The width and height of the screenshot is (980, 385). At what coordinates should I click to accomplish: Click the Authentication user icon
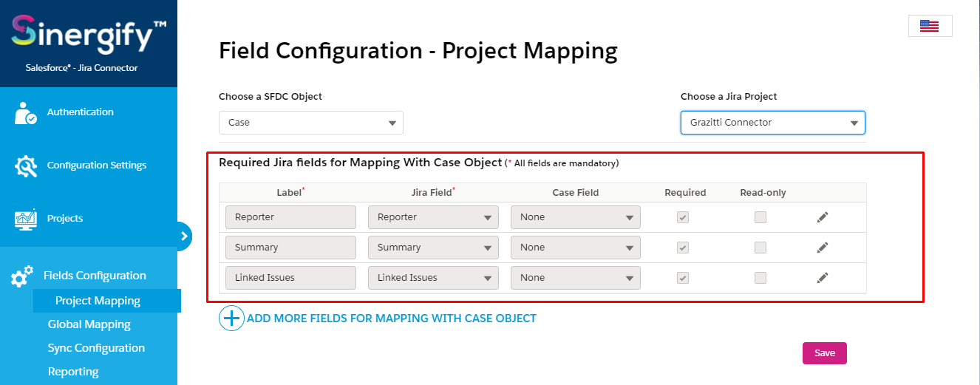point(26,112)
